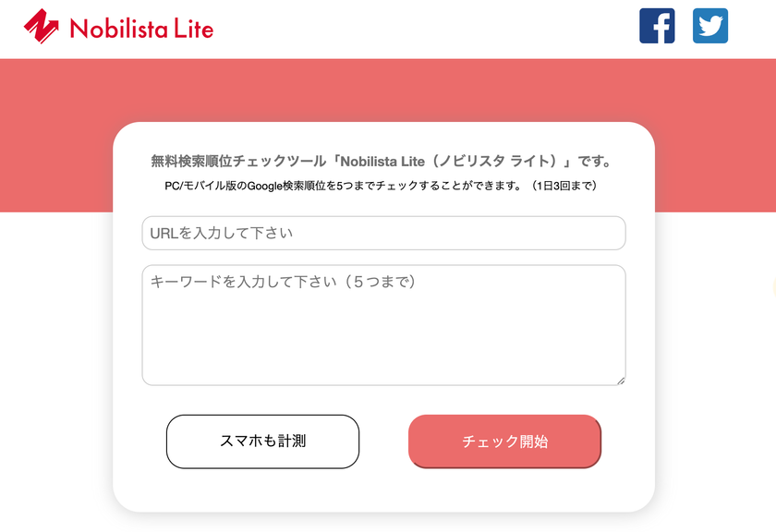Open the Twitter bird share icon
This screenshot has height=532, width=776.
(710, 26)
